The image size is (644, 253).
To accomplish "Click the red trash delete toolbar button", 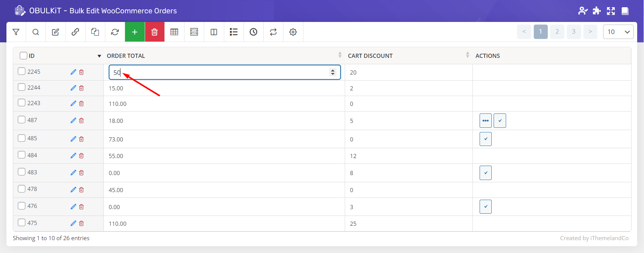I will [x=155, y=32].
